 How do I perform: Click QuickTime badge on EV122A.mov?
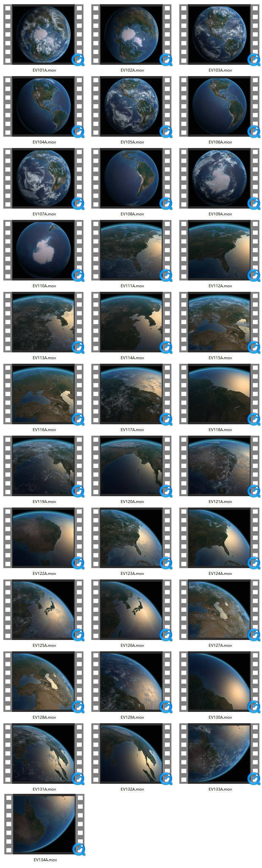pyautogui.click(x=78, y=563)
